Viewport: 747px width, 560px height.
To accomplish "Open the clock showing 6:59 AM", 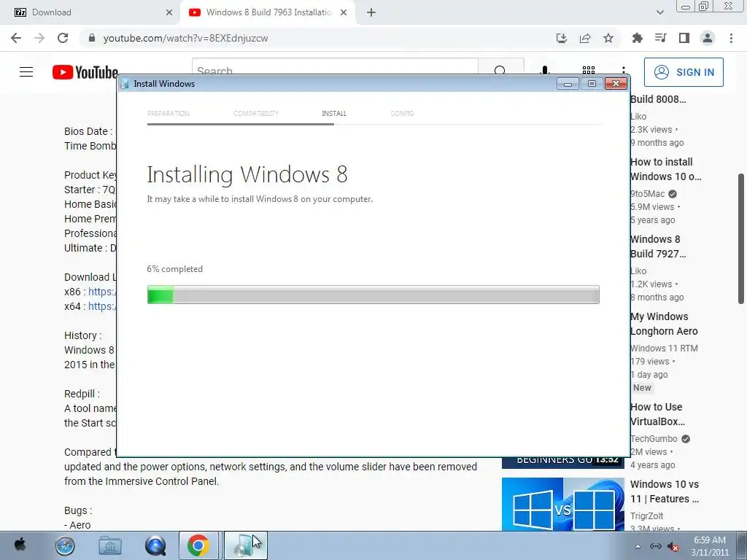I will click(x=710, y=546).
